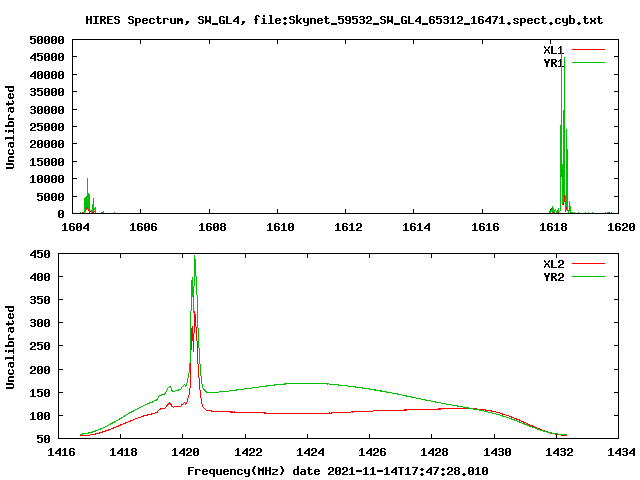The width and height of the screenshot is (640, 480).
Task: Click the 25000 y-axis tick label
Action: (47, 127)
